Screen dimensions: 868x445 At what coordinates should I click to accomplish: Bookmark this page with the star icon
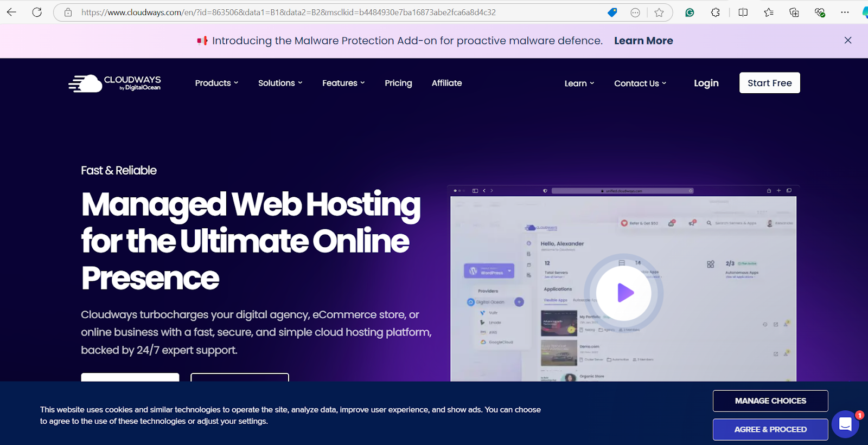click(x=659, y=12)
